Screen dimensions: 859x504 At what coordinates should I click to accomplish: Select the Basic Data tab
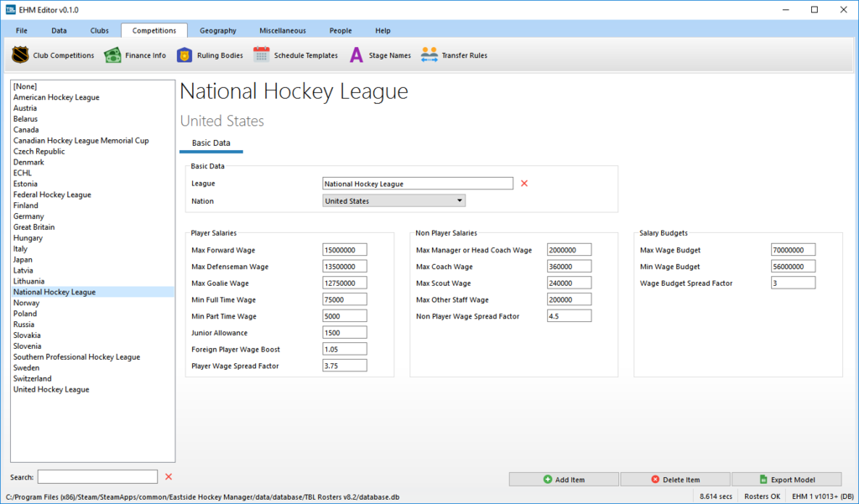[211, 143]
